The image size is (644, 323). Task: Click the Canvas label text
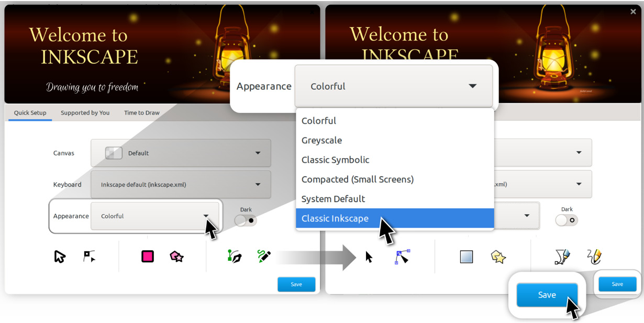64,153
